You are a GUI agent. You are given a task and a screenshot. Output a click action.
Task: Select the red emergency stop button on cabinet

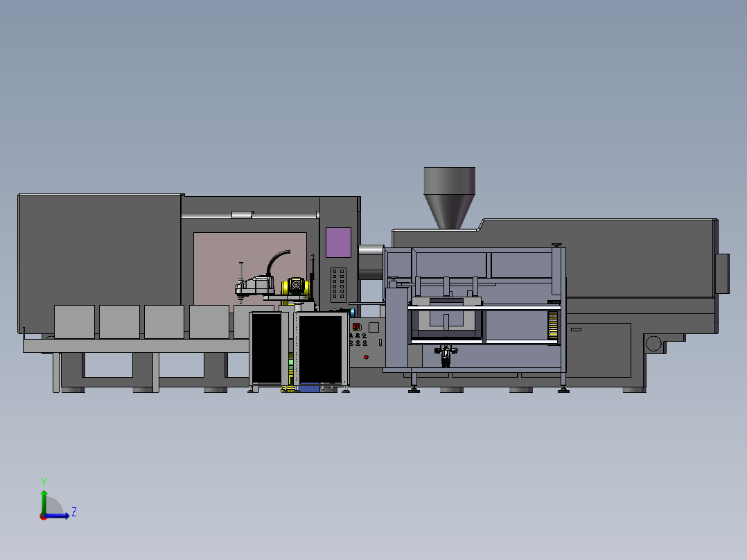point(366,356)
